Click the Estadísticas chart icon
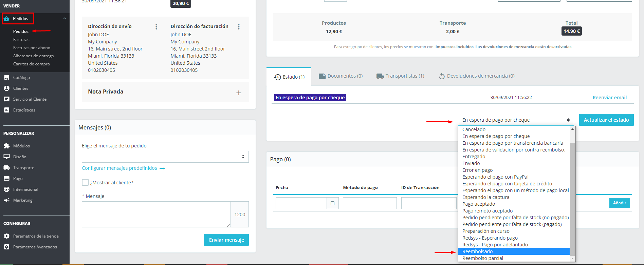The width and height of the screenshot is (644, 265). [x=6, y=110]
